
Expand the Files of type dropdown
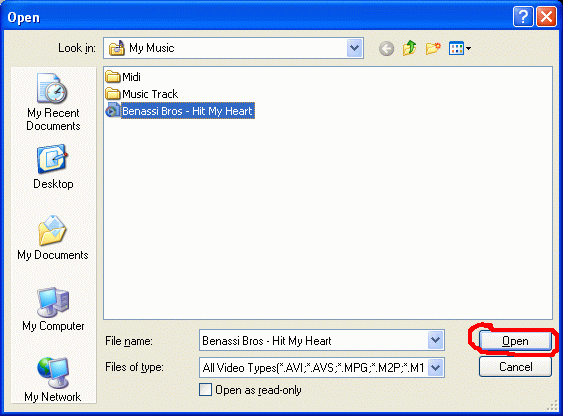(436, 367)
